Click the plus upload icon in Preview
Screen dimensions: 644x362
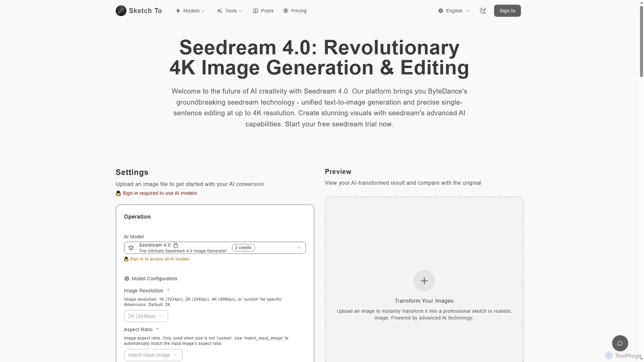click(424, 281)
